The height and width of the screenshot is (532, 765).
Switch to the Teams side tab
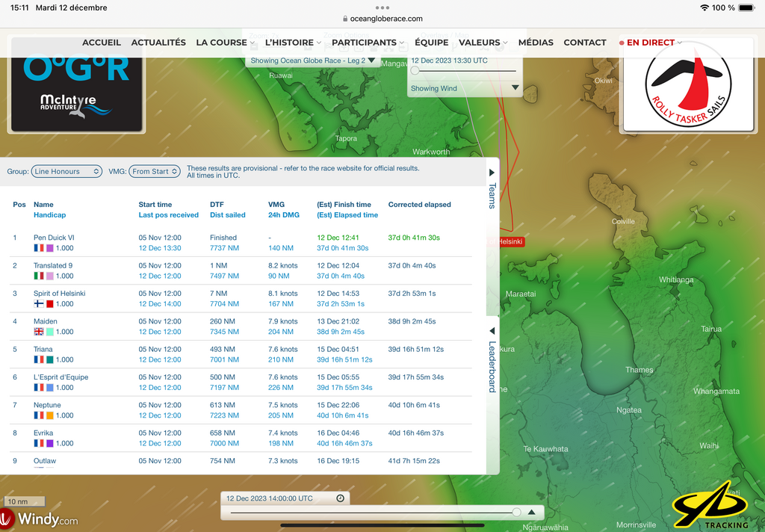(x=492, y=189)
